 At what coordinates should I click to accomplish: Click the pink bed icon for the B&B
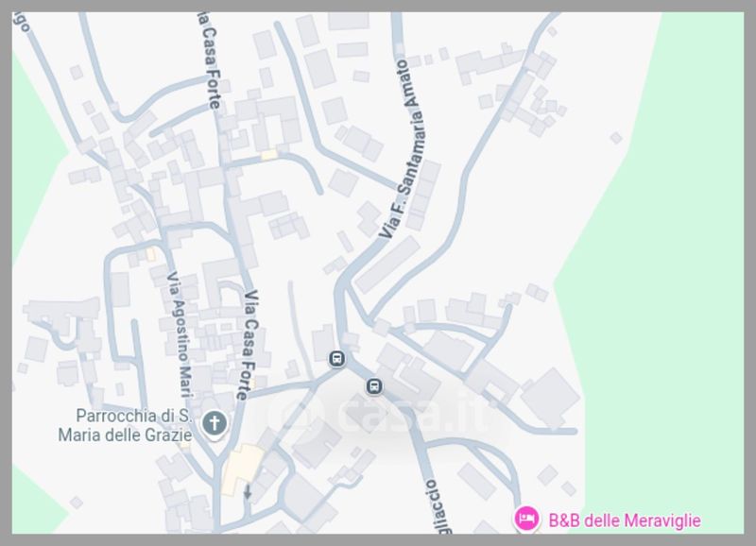pyautogui.click(x=526, y=519)
